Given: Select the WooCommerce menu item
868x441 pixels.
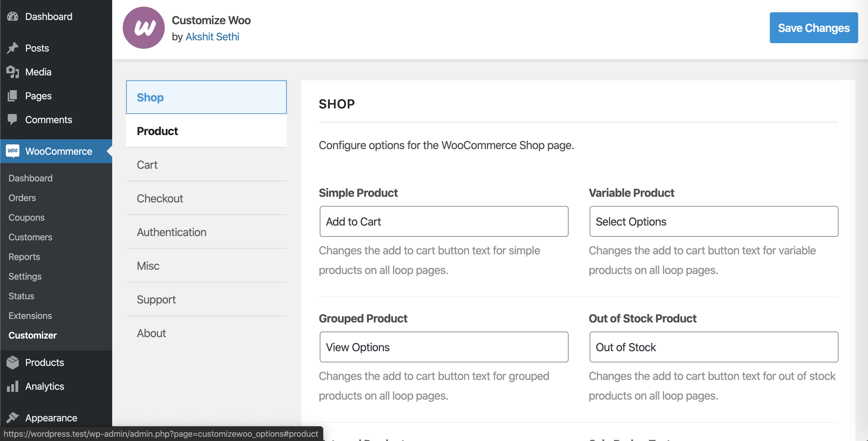Looking at the screenshot, I should pyautogui.click(x=56, y=151).
